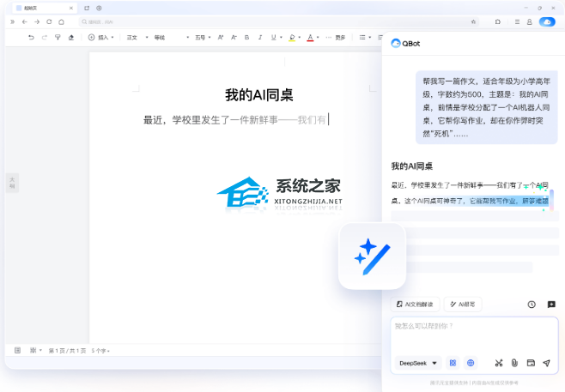Open the font family dropdown
The width and height of the screenshot is (565, 392).
point(172,38)
